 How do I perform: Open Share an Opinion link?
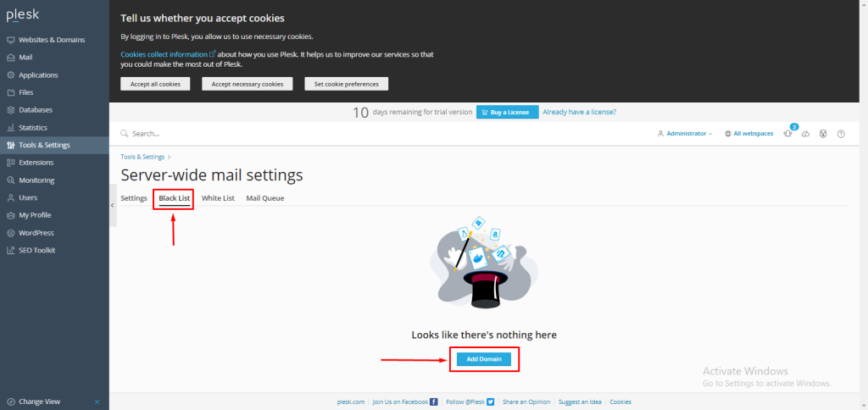[x=526, y=402]
